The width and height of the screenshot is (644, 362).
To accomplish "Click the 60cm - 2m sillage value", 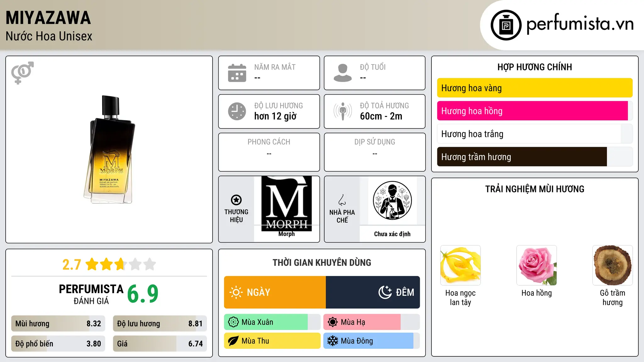I will coord(381,116).
